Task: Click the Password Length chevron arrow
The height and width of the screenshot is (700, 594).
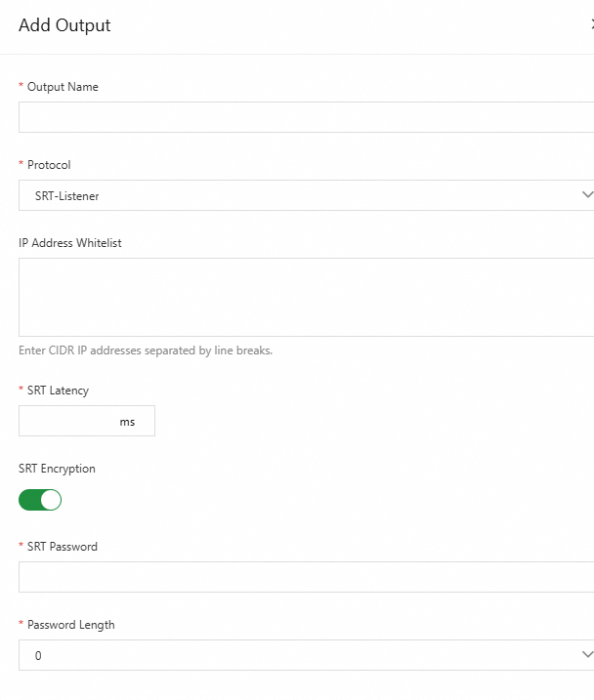Action: (586, 655)
